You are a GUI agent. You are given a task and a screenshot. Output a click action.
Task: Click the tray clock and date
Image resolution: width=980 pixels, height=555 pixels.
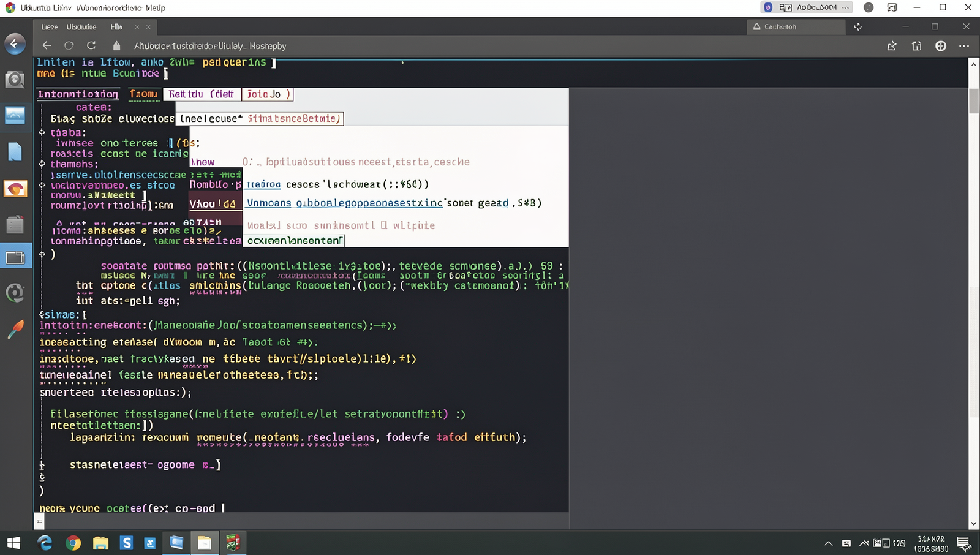pyautogui.click(x=931, y=543)
